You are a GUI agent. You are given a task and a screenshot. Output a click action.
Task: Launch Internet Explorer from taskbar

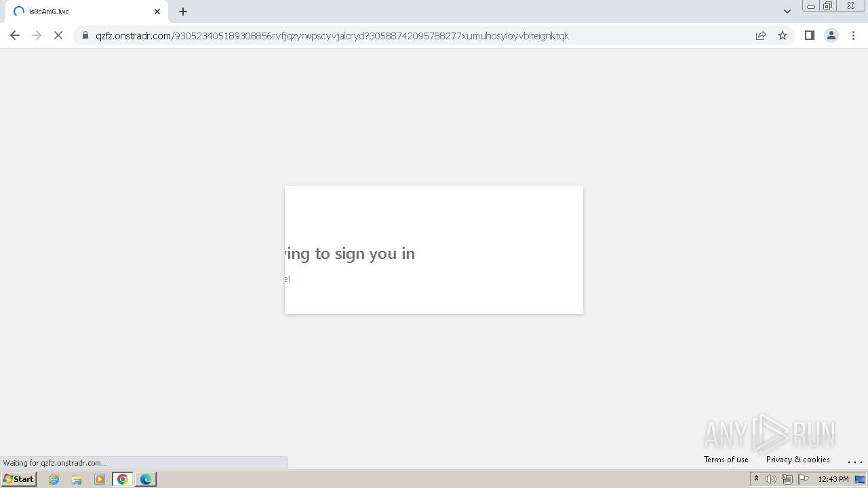[54, 479]
